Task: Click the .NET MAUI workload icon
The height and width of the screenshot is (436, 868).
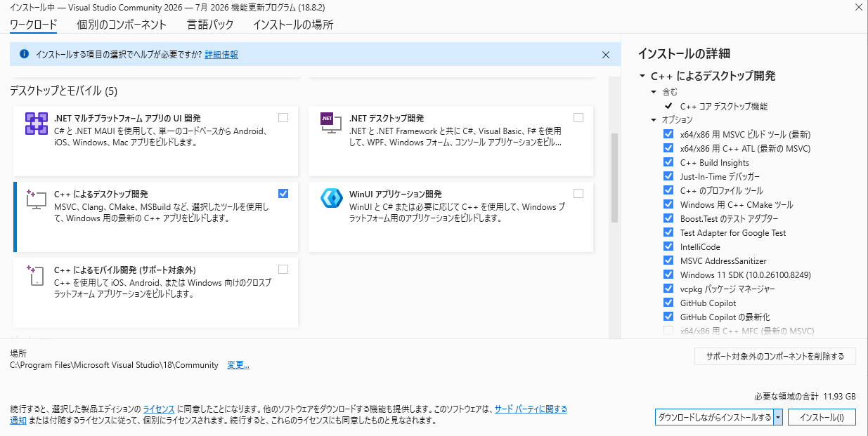Action: tap(37, 124)
